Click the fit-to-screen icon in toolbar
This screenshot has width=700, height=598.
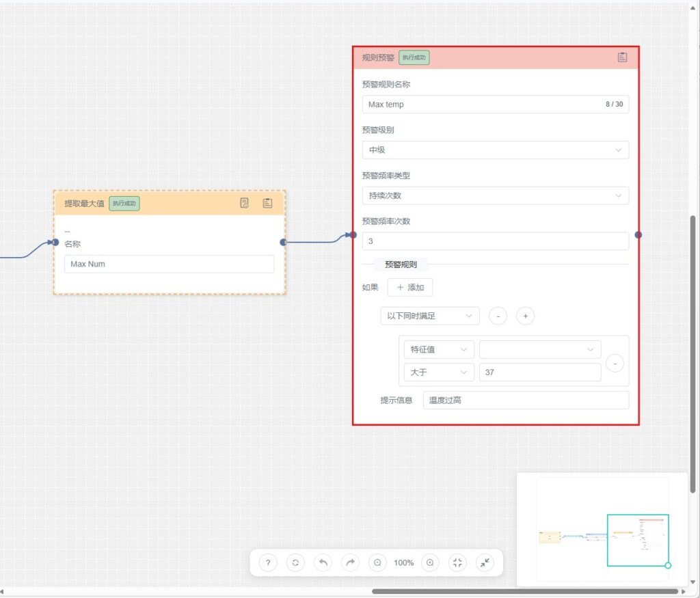coord(457,562)
